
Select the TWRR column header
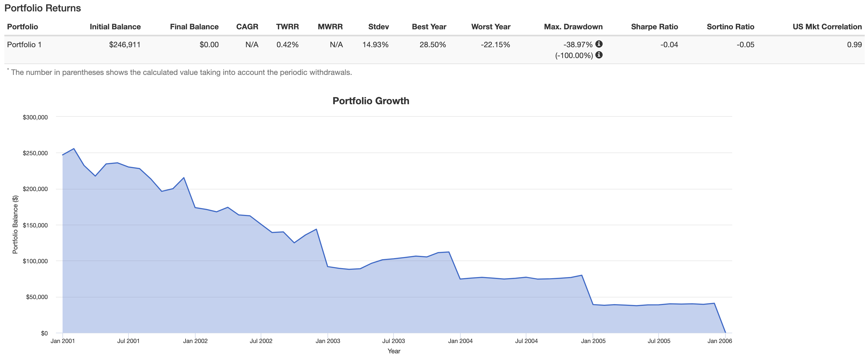click(x=287, y=27)
